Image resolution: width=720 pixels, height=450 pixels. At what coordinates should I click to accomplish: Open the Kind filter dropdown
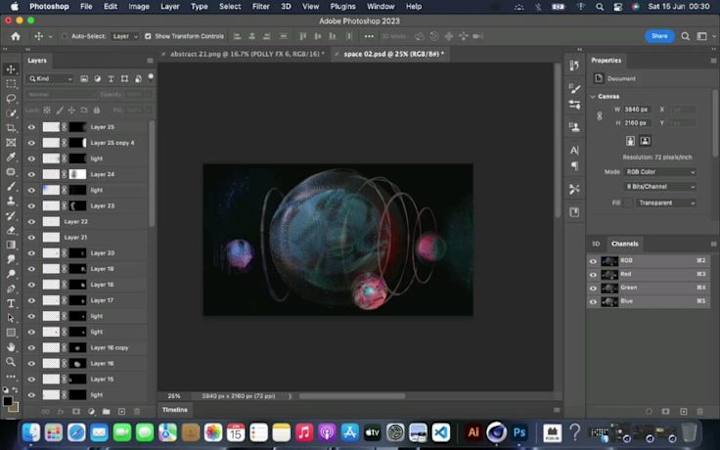coord(51,79)
